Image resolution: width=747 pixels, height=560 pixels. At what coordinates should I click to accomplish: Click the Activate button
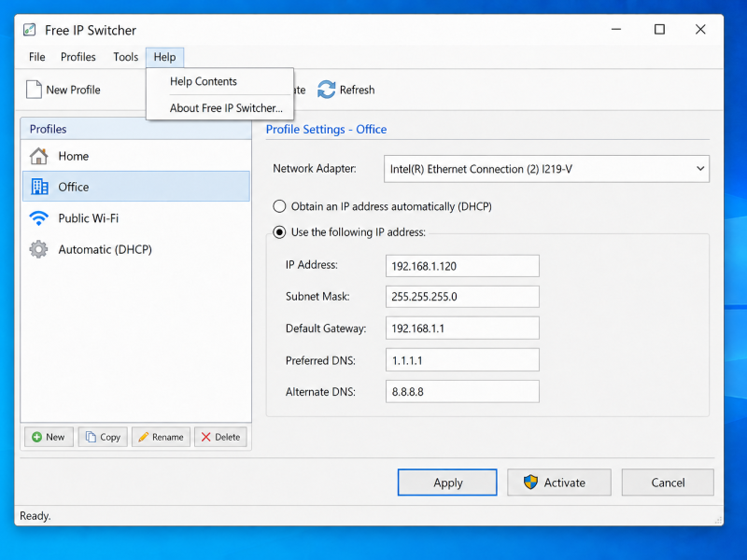pyautogui.click(x=558, y=483)
